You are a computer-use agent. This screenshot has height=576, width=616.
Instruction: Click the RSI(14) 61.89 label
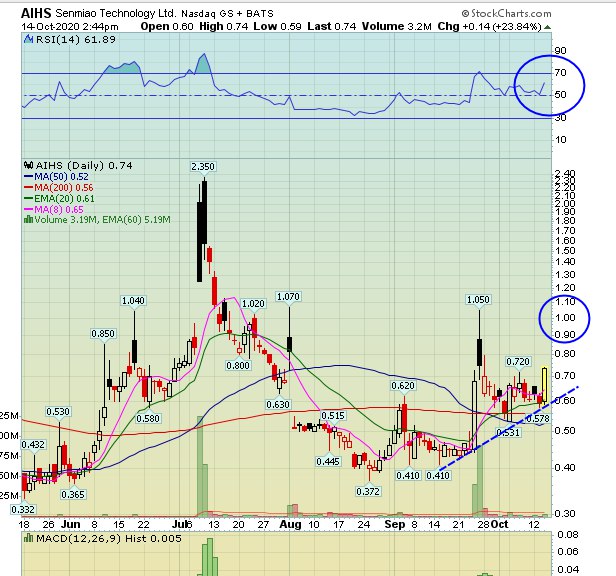(x=76, y=39)
